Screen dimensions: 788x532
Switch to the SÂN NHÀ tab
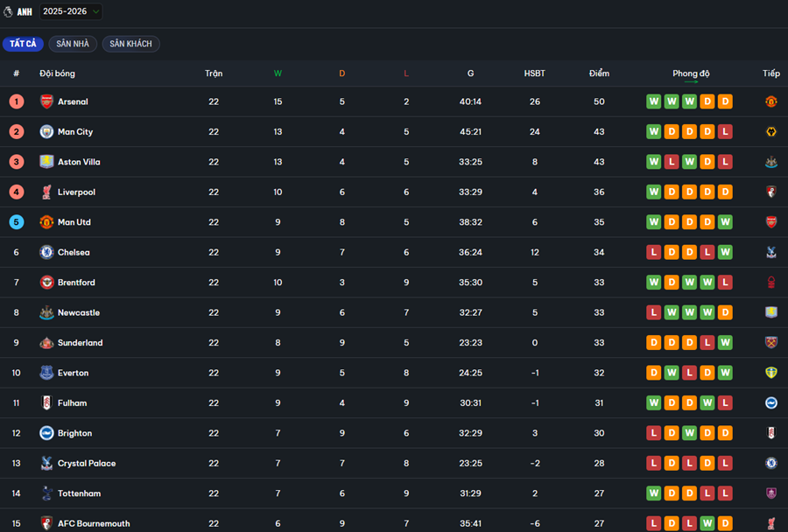point(73,44)
